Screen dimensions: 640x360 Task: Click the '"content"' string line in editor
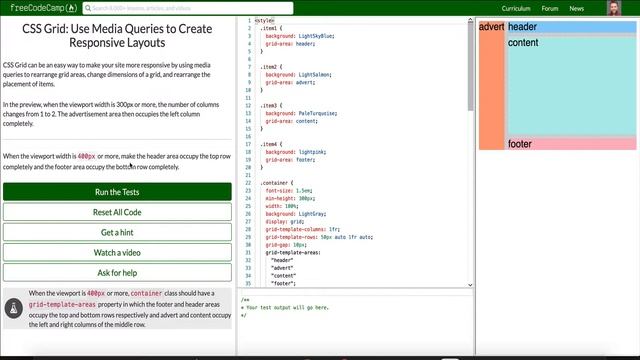pyautogui.click(x=283, y=276)
